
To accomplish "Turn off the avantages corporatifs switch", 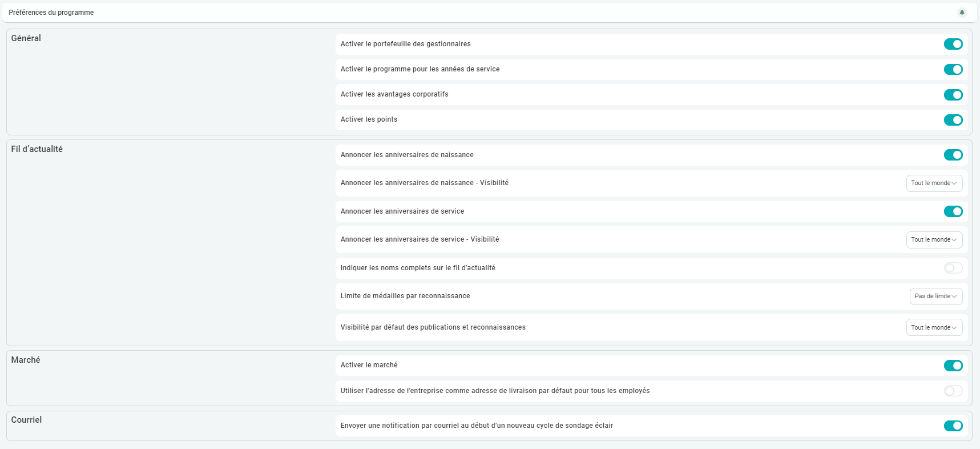I will tap(953, 95).
